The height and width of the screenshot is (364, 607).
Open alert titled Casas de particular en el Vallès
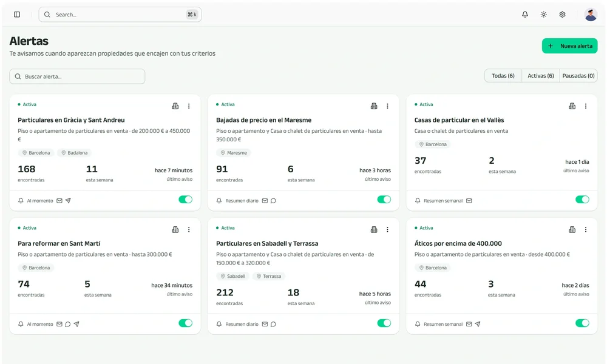459,120
